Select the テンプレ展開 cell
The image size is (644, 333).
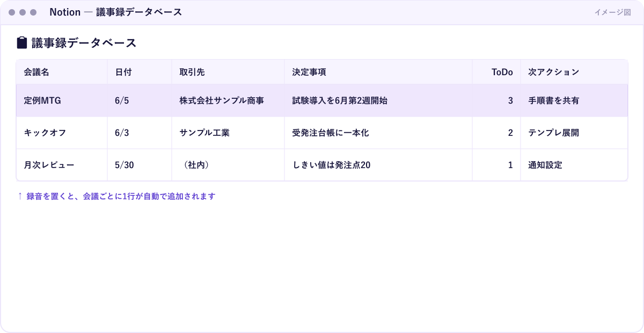point(574,133)
